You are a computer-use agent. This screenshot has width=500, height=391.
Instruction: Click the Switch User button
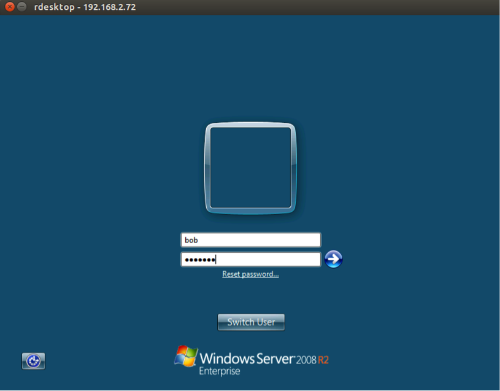(251, 322)
